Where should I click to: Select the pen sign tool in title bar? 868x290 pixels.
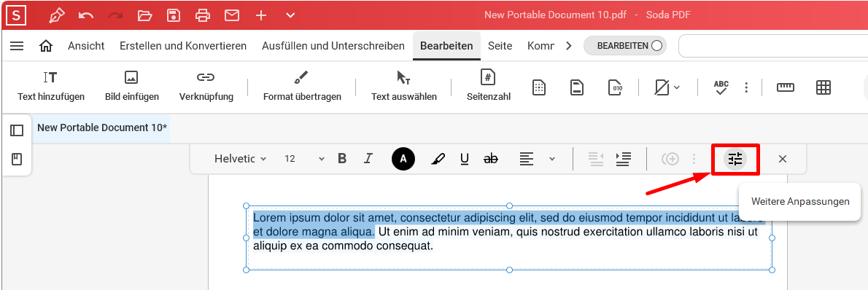[x=56, y=15]
